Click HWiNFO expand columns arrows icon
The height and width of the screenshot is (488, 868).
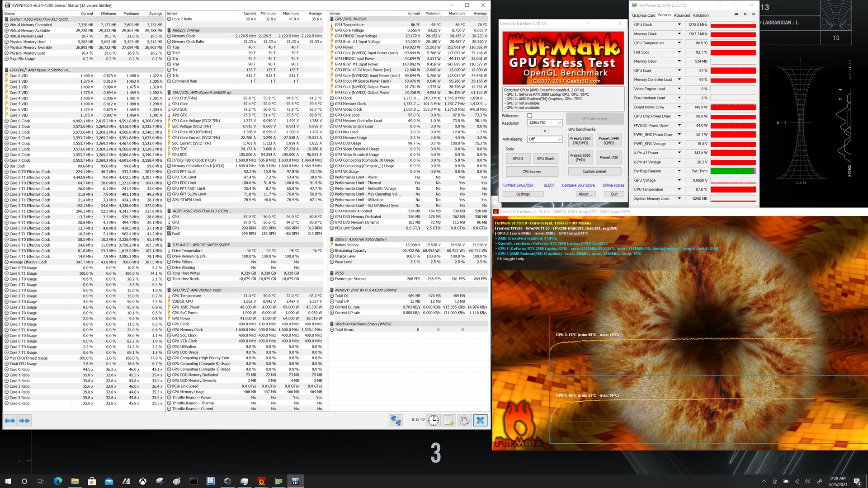point(9,421)
